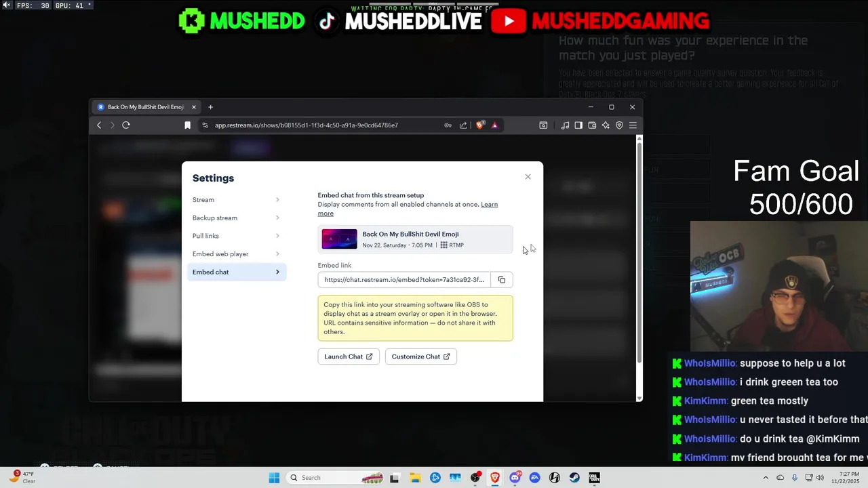Close the Settings dialog with X
The image size is (868, 488).
(x=528, y=177)
